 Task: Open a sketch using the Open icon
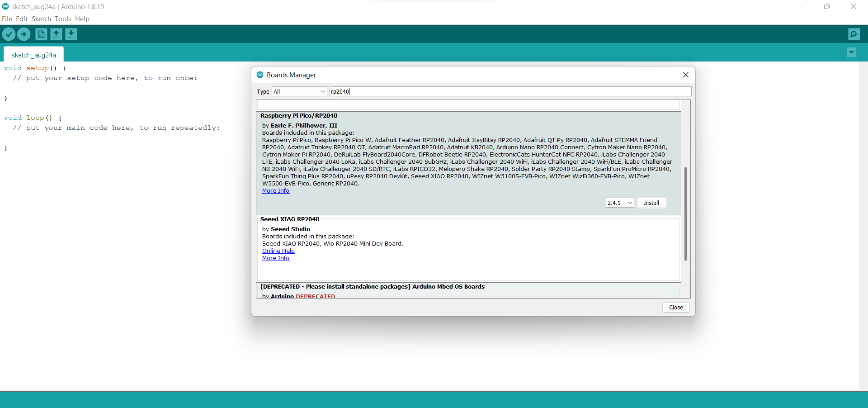point(56,34)
